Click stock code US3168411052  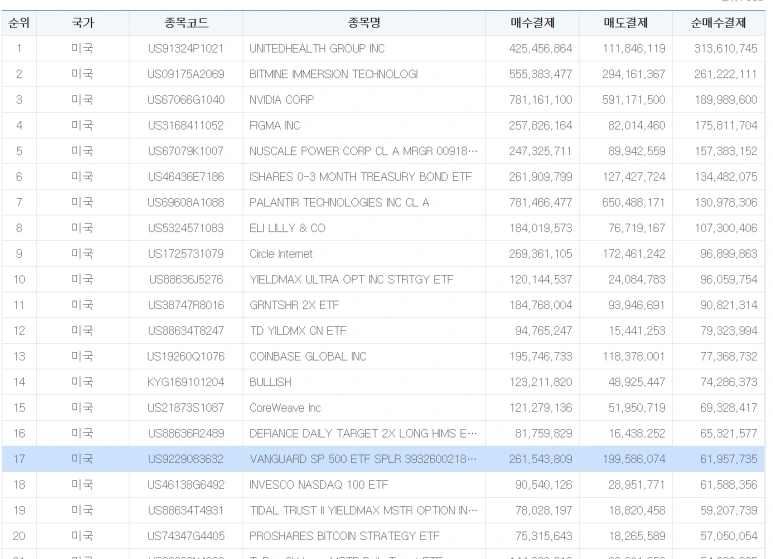[186, 126]
